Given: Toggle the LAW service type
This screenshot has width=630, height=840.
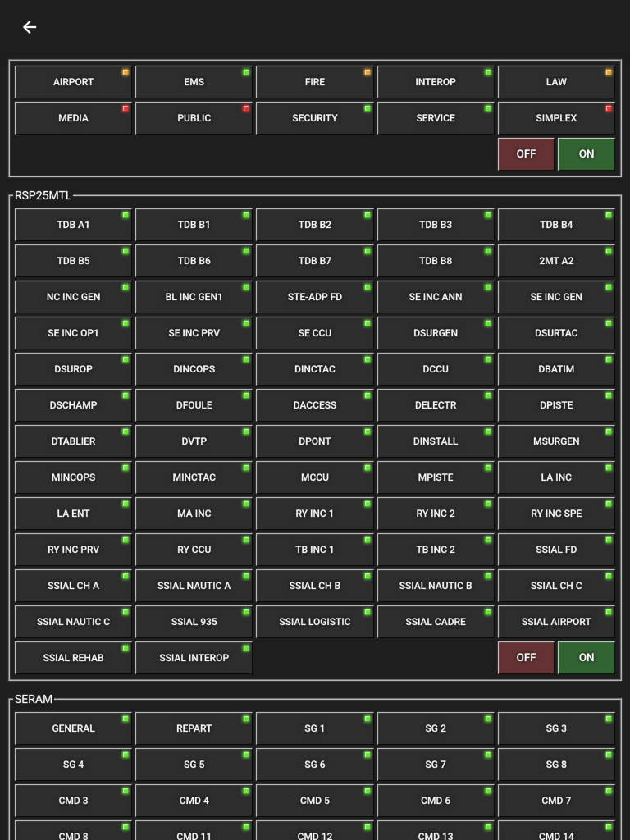Looking at the screenshot, I should click(x=556, y=82).
